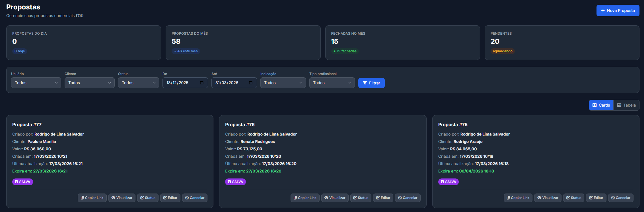Copy link for Proposta #76
Screen dimensions: 644x212
click(305, 198)
